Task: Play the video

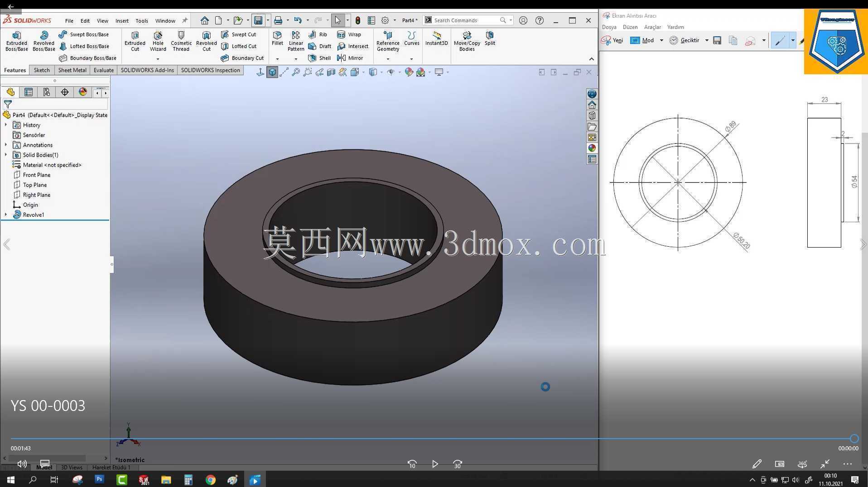Action: click(435, 464)
